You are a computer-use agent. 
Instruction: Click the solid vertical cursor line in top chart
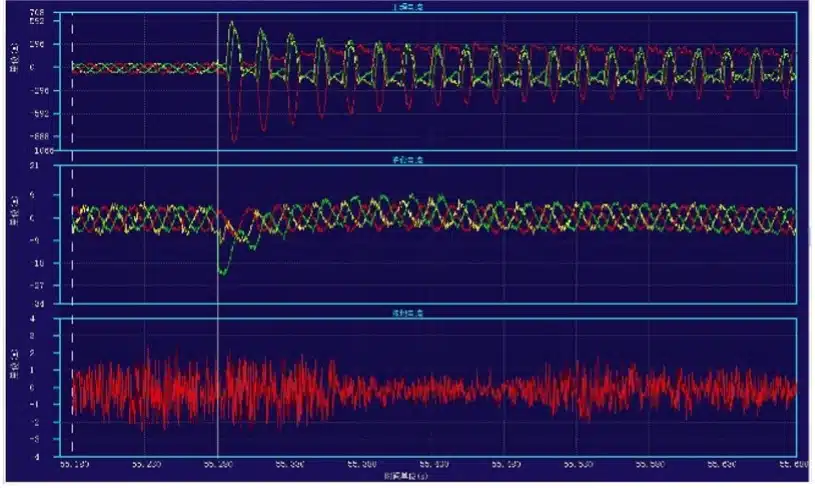pyautogui.click(x=217, y=82)
